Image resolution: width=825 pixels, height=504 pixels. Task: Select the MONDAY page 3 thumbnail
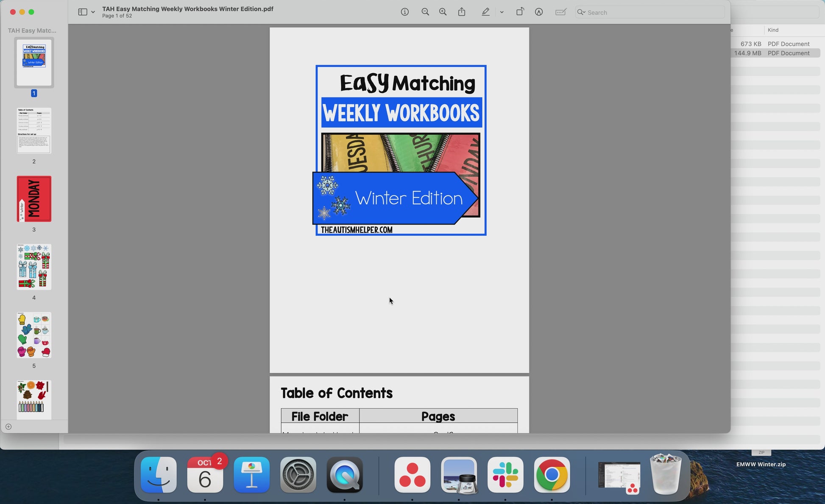pos(34,199)
